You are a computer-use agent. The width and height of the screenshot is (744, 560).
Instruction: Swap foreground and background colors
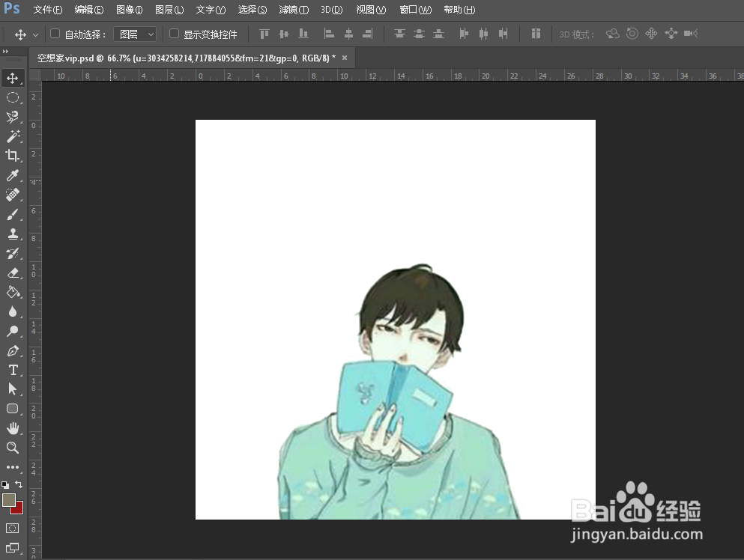click(x=19, y=484)
